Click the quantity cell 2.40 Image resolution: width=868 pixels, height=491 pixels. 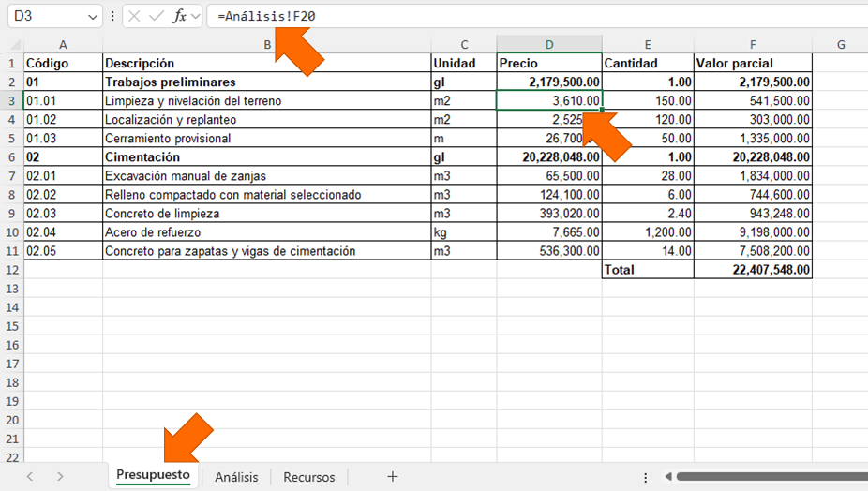648,214
